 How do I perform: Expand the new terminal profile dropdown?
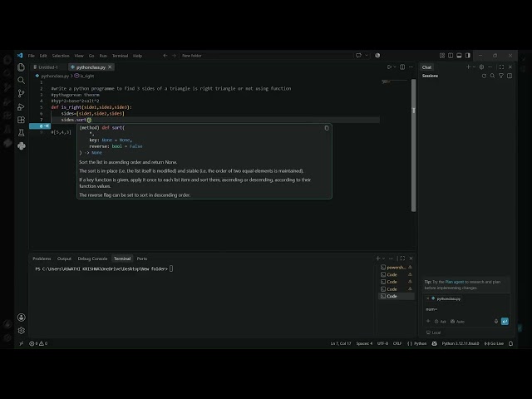click(384, 259)
